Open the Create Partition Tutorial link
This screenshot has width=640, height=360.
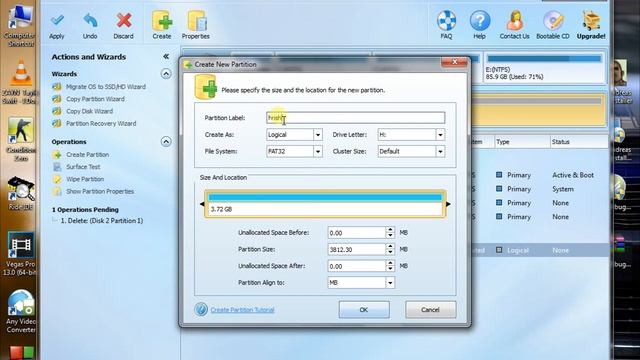click(x=242, y=310)
